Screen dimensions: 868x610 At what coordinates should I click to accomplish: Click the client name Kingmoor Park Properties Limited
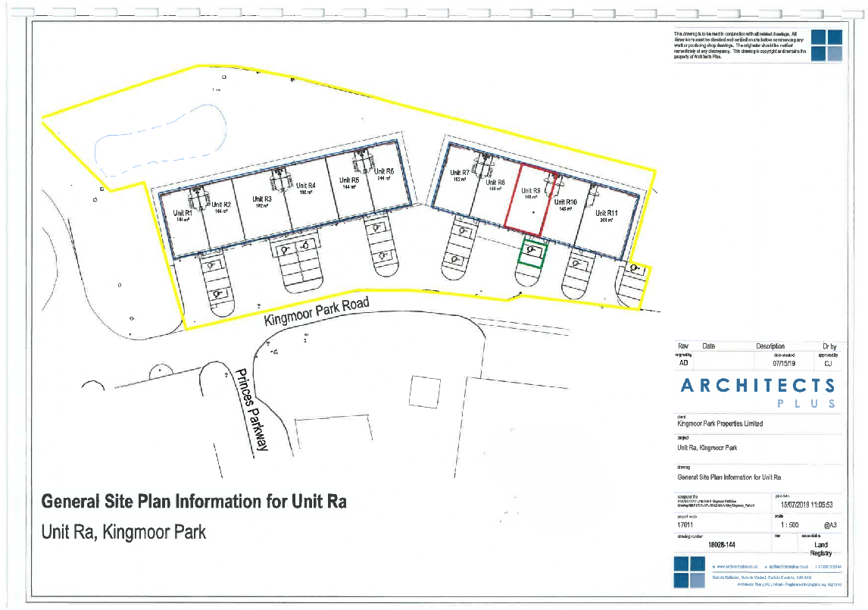tap(720, 424)
